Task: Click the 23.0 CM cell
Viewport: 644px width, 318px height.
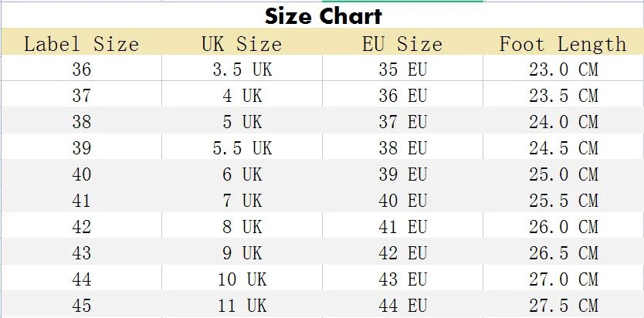Action: [564, 68]
